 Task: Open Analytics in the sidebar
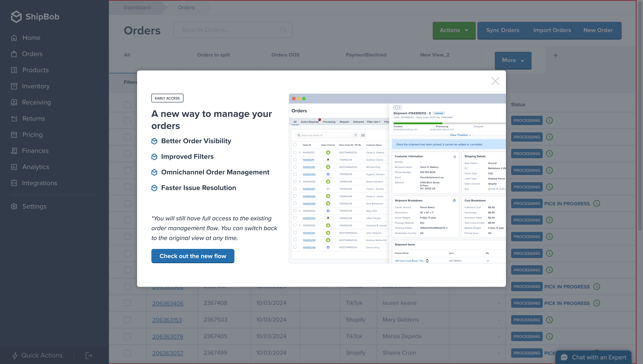(30, 167)
